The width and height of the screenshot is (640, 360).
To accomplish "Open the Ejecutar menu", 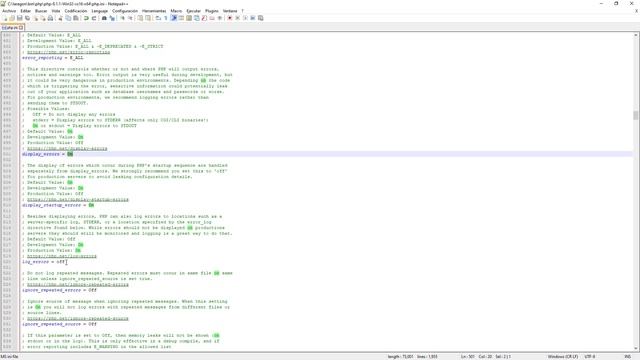I will tap(193, 11).
